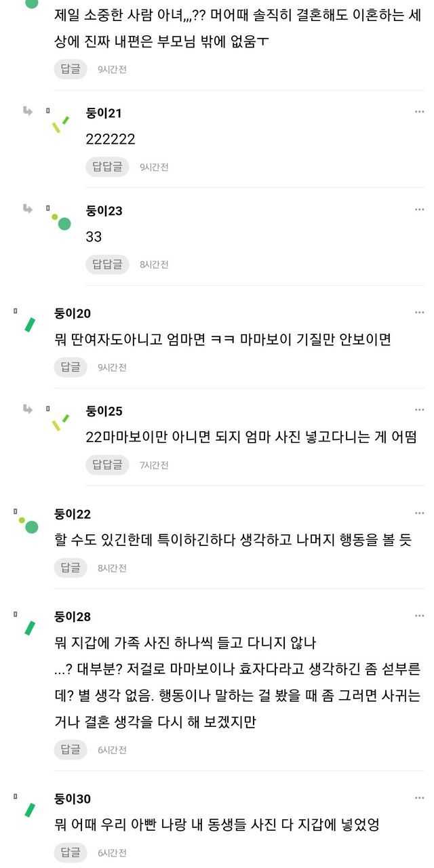Open 둥이30 username profile
The image size is (434, 868).
point(73,798)
